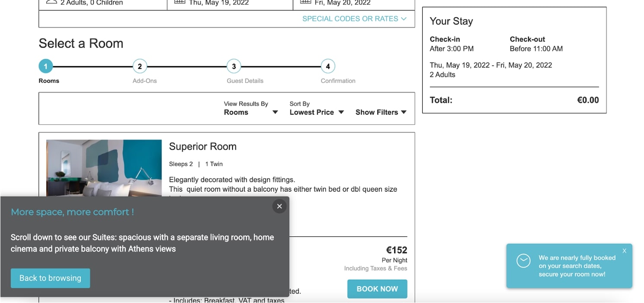Go to step 2 Add-Ons circle
This screenshot has width=644, height=303.
pyautogui.click(x=140, y=66)
